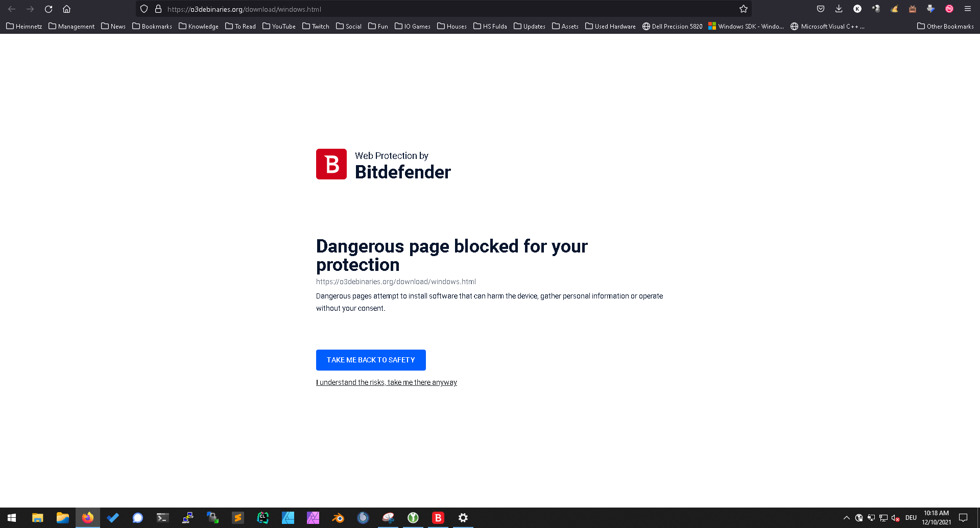Click the tracking protection shield icon
Viewport: 980px width, 528px height.
click(x=144, y=9)
